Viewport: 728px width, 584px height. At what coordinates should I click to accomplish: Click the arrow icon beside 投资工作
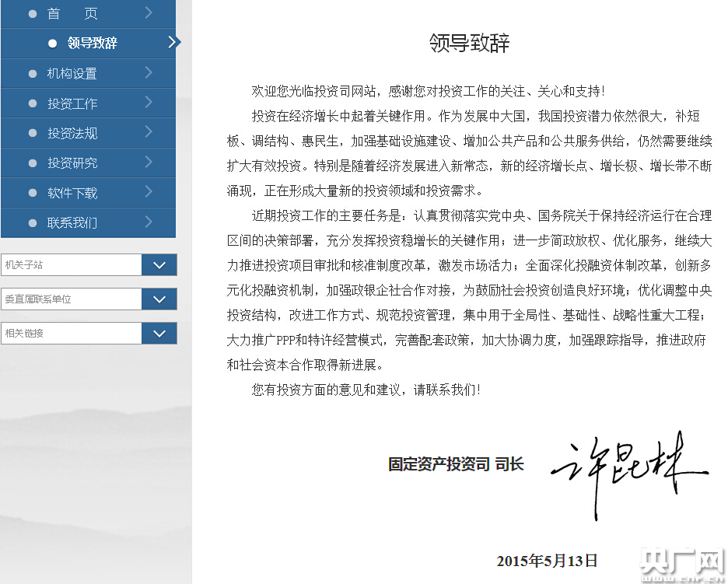(x=149, y=103)
